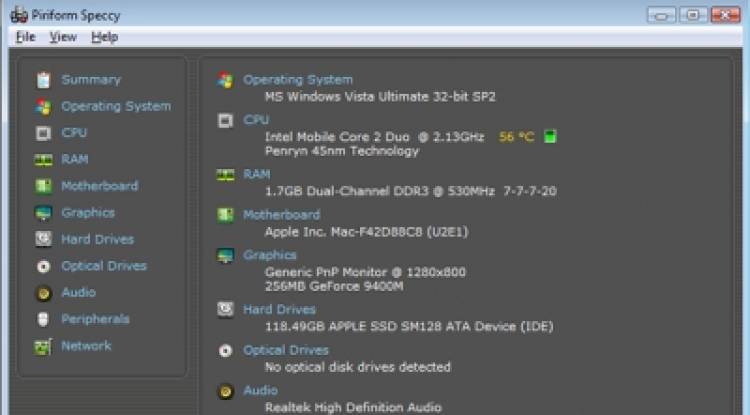Open Graphics section in sidebar

point(88,213)
